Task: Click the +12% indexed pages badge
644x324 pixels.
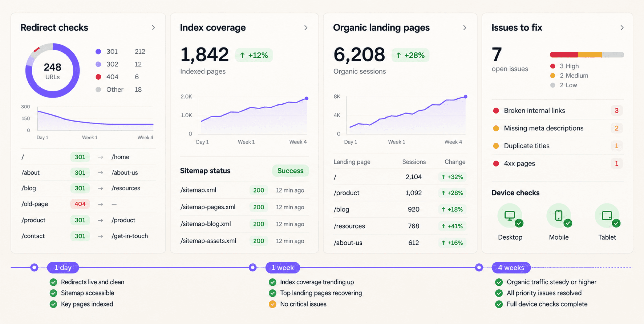Action: [254, 55]
